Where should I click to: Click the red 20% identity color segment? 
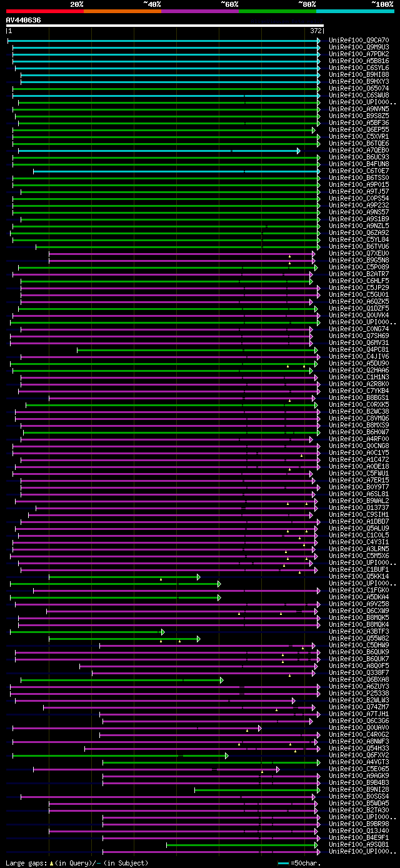(x=44, y=11)
